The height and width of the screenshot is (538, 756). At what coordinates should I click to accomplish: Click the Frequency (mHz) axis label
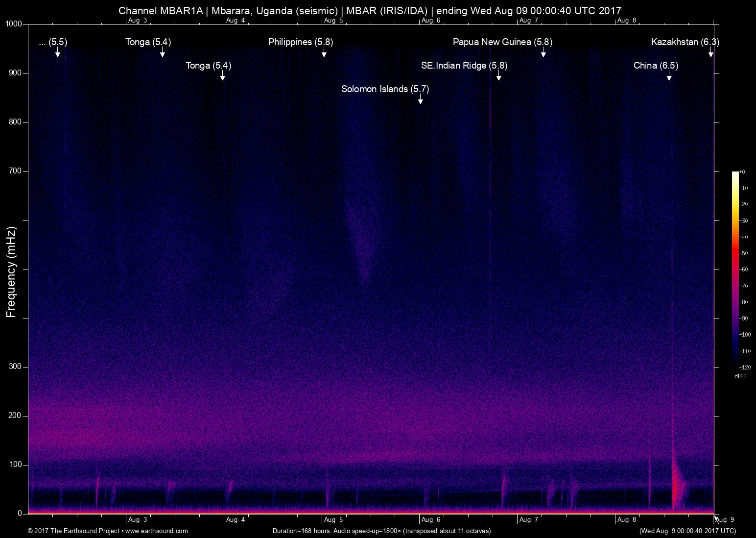11,269
